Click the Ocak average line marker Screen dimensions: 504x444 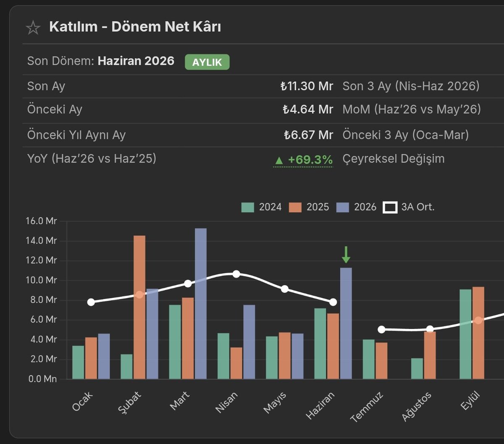tap(91, 302)
